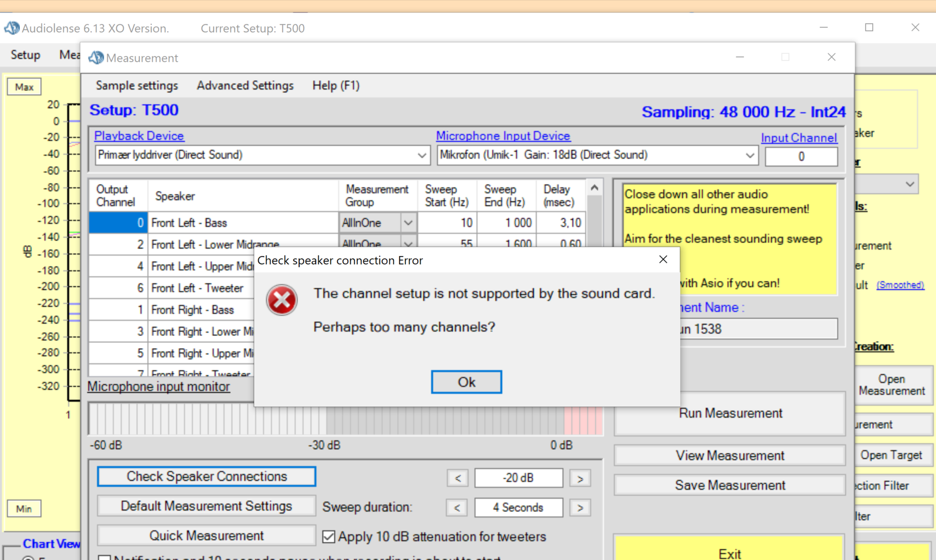Increase the sweep level with right arrow
936x560 pixels.
[580, 478]
